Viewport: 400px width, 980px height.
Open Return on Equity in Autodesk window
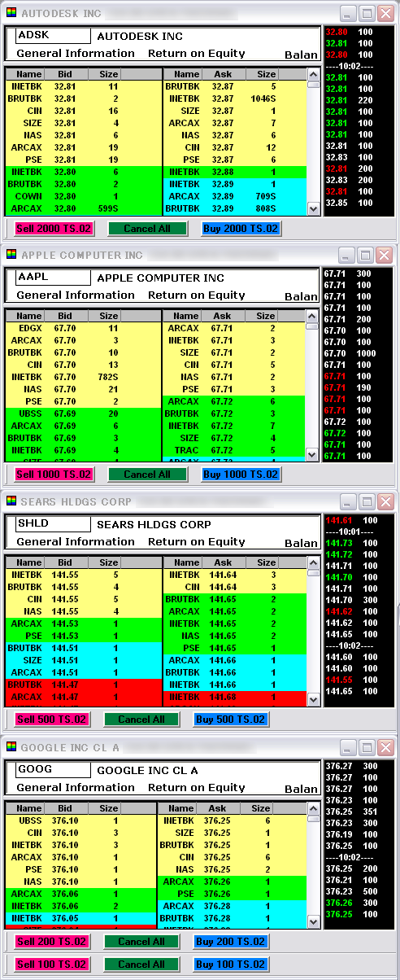[x=196, y=54]
